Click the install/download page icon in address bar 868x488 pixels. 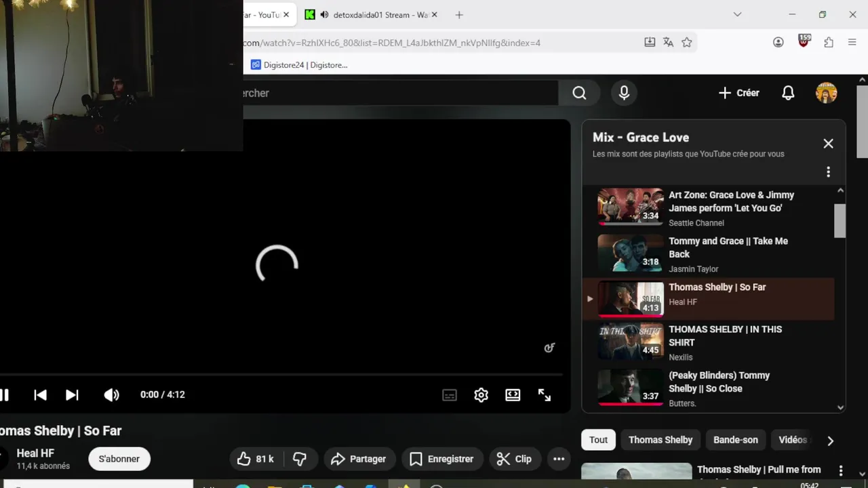[x=650, y=43]
